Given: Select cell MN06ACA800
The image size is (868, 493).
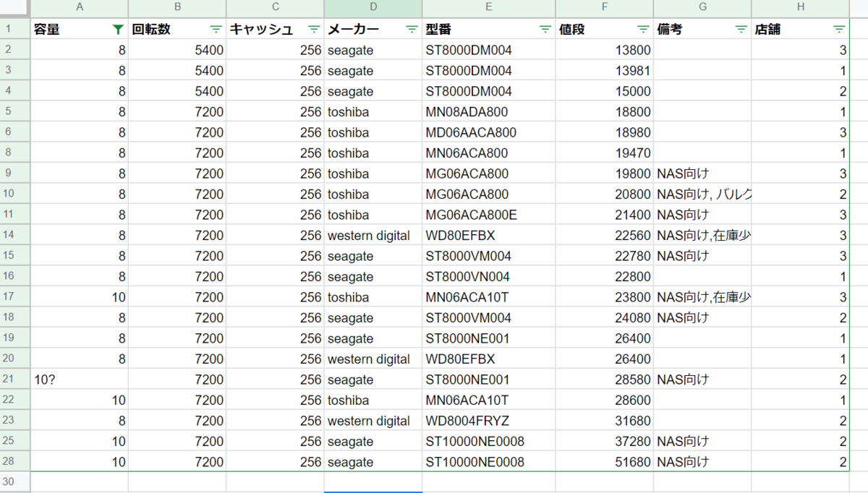Looking at the screenshot, I should 489,153.
